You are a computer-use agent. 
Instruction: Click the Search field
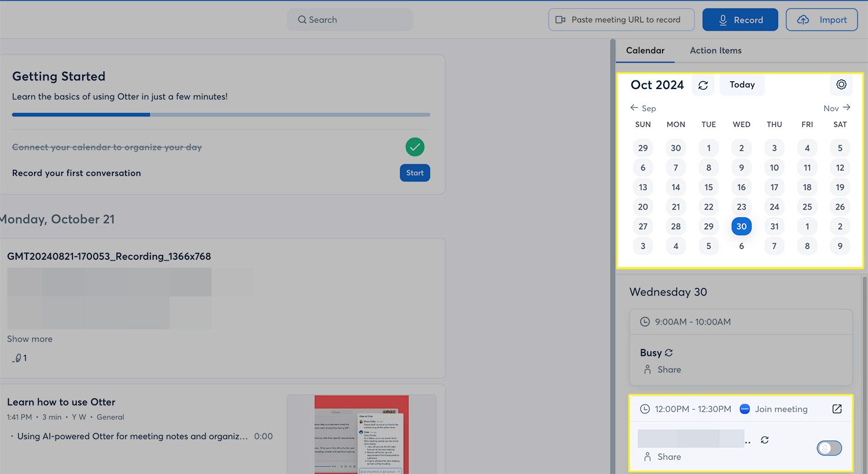[350, 20]
